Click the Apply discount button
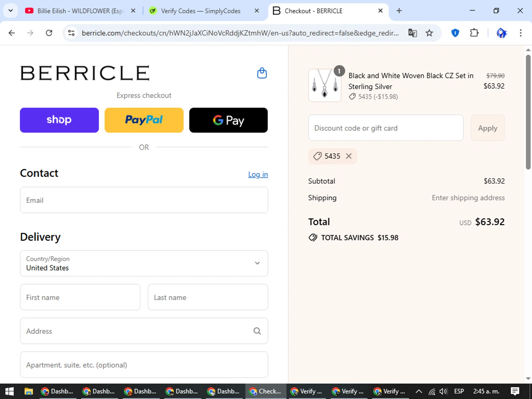 (x=488, y=128)
